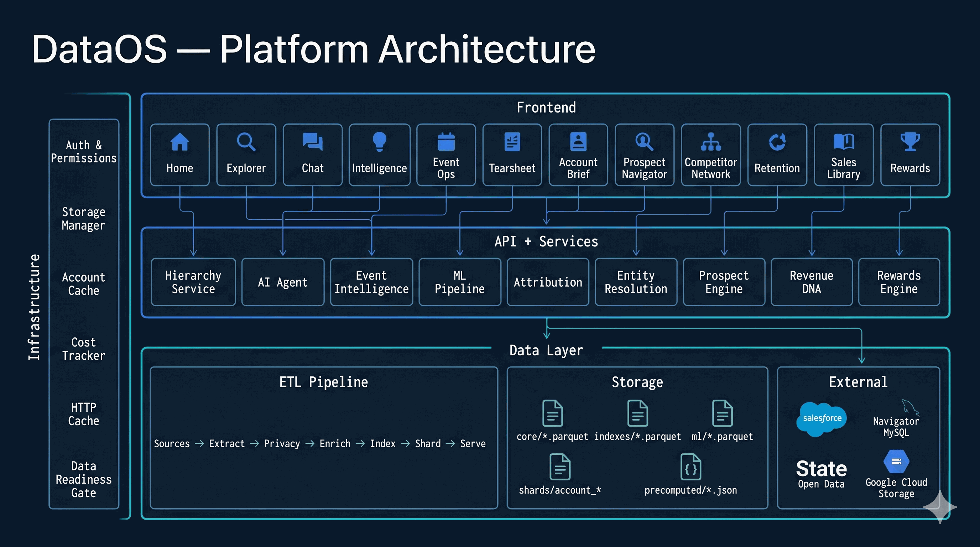
Task: Click the Data Readiness Gate item
Action: pyautogui.click(x=84, y=479)
